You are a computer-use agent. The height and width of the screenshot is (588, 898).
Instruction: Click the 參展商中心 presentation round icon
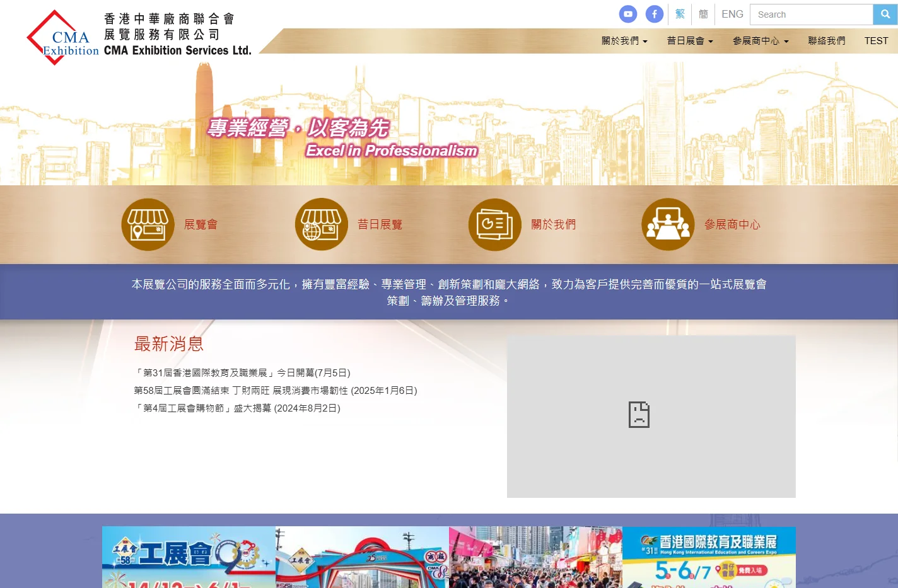point(668,224)
